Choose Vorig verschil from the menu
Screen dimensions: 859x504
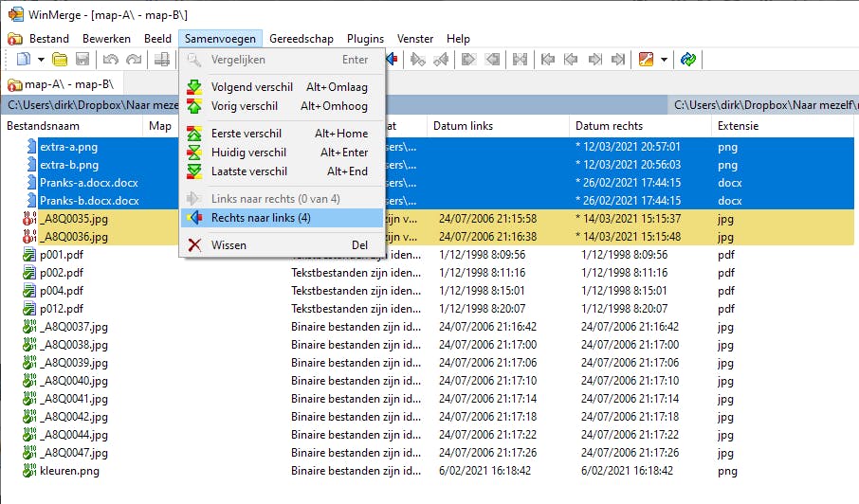click(283, 106)
